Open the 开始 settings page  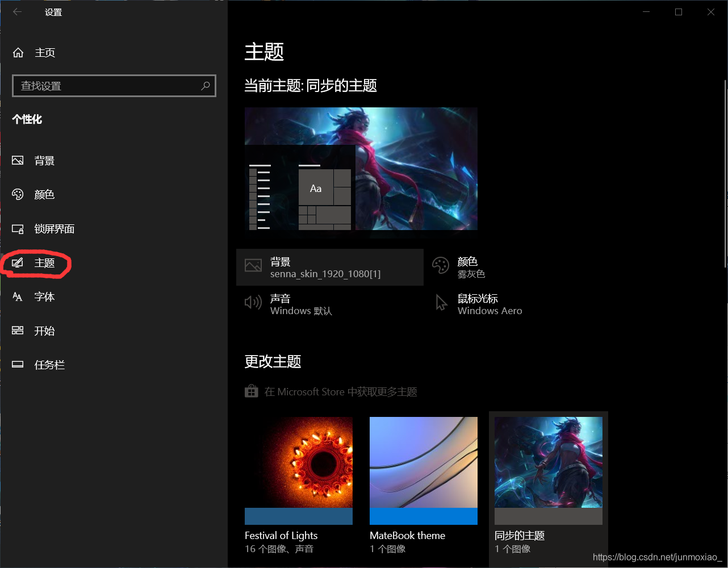pos(114,331)
